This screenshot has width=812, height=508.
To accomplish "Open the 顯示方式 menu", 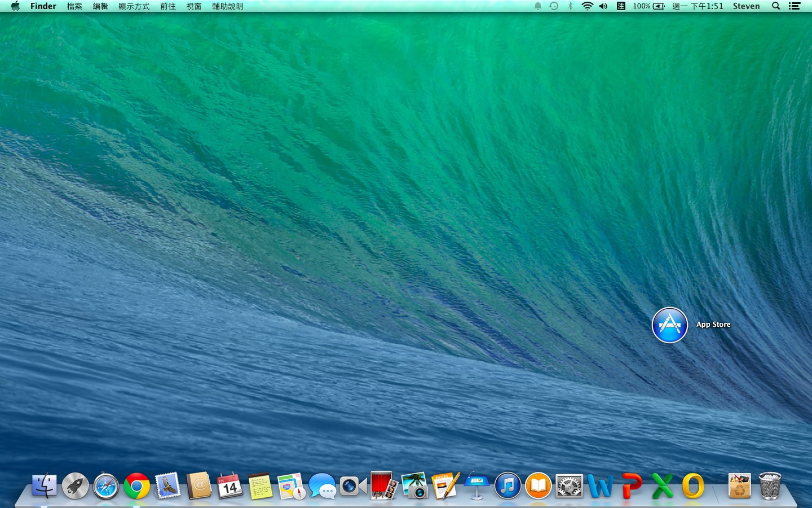I will click(x=134, y=6).
